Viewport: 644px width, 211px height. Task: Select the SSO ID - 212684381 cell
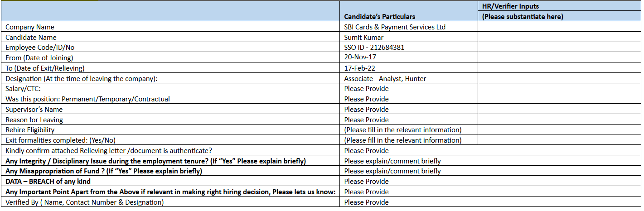(x=374, y=48)
